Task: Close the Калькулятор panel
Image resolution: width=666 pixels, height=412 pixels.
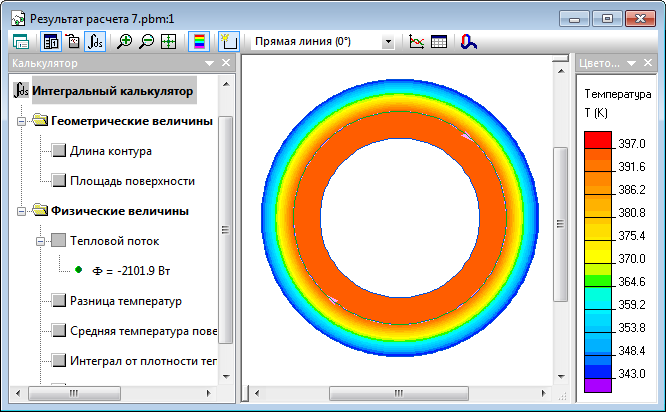Action: (x=226, y=63)
